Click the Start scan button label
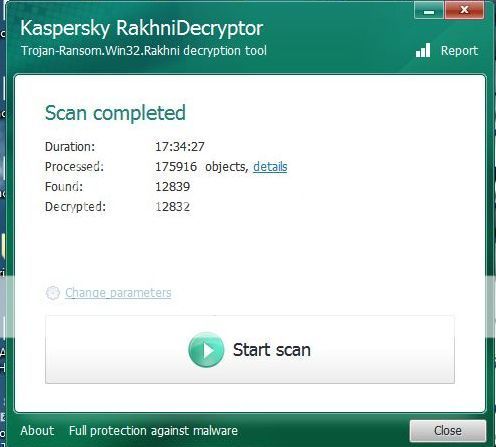 [272, 350]
